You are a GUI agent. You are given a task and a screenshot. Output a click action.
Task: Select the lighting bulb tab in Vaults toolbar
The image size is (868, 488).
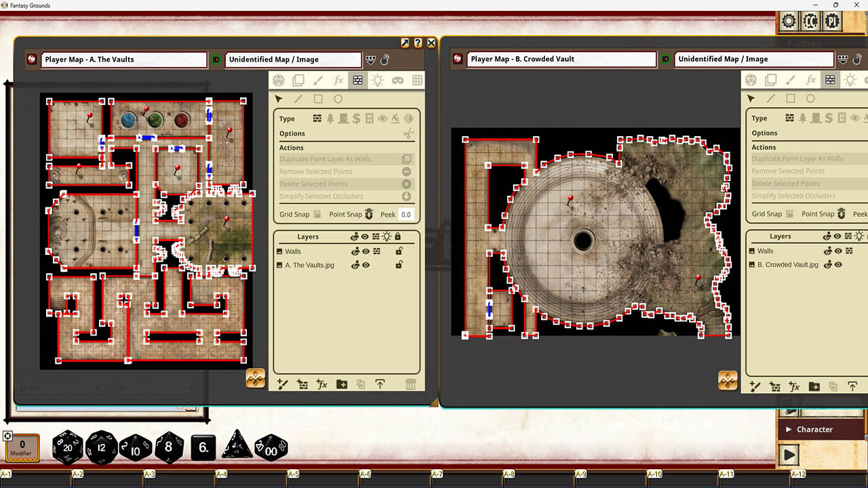377,81
